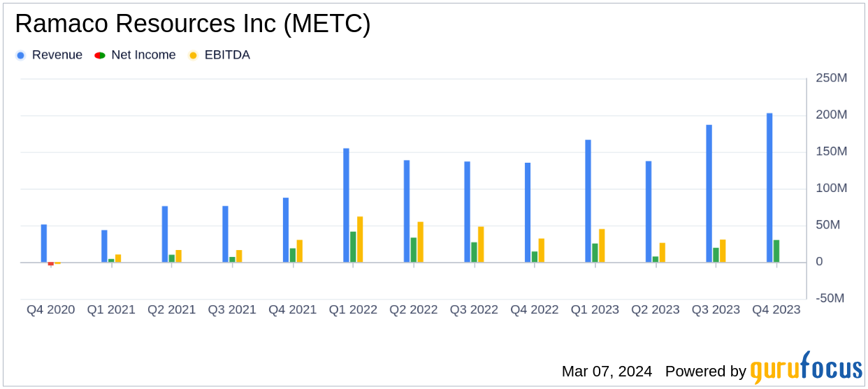Click the Q3 2022 x-axis label
Image resolution: width=868 pixels, height=389 pixels.
pyautogui.click(x=474, y=310)
